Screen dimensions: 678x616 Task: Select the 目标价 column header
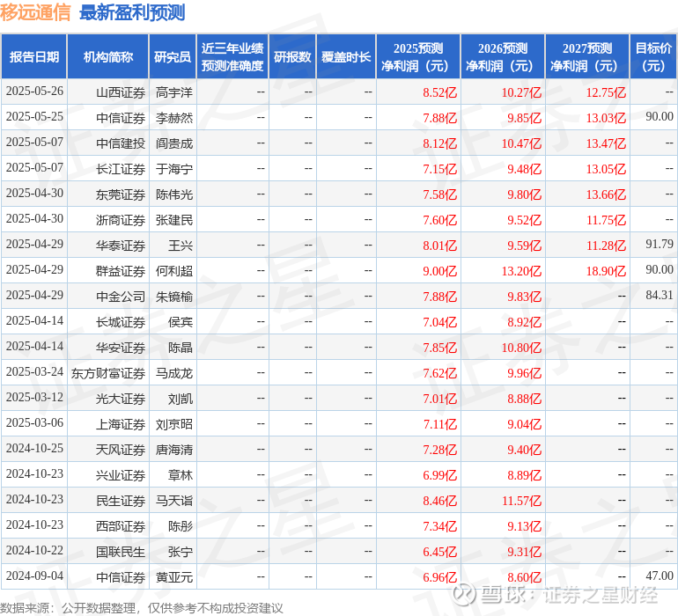click(653, 56)
